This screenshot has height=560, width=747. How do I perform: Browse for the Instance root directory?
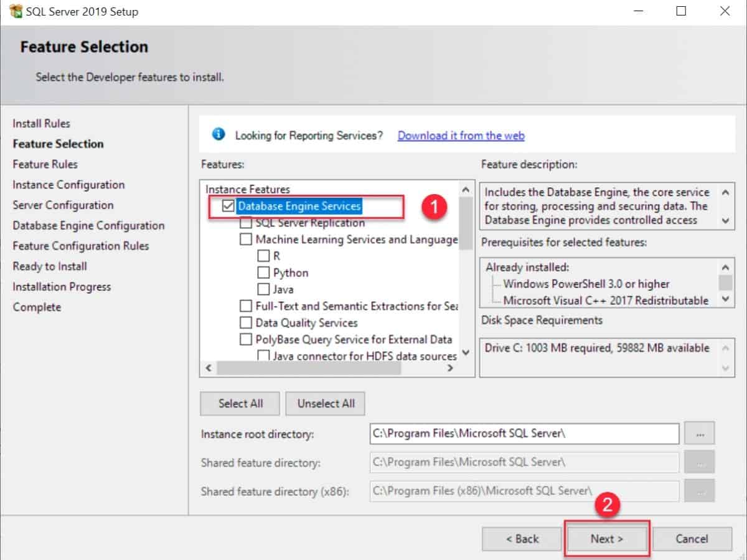700,433
